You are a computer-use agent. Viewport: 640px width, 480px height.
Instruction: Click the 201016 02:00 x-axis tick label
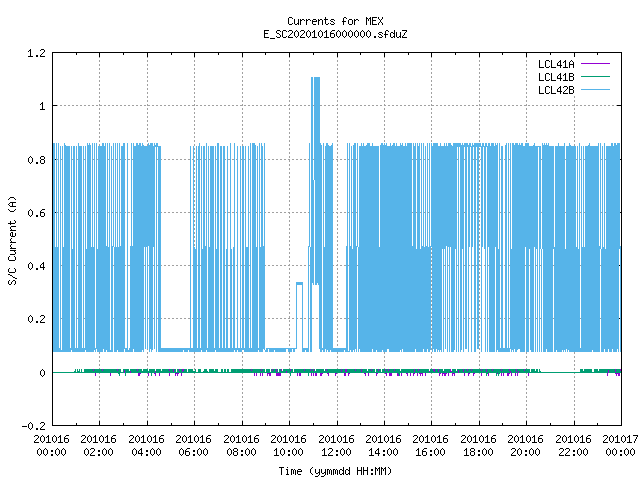click(98, 446)
